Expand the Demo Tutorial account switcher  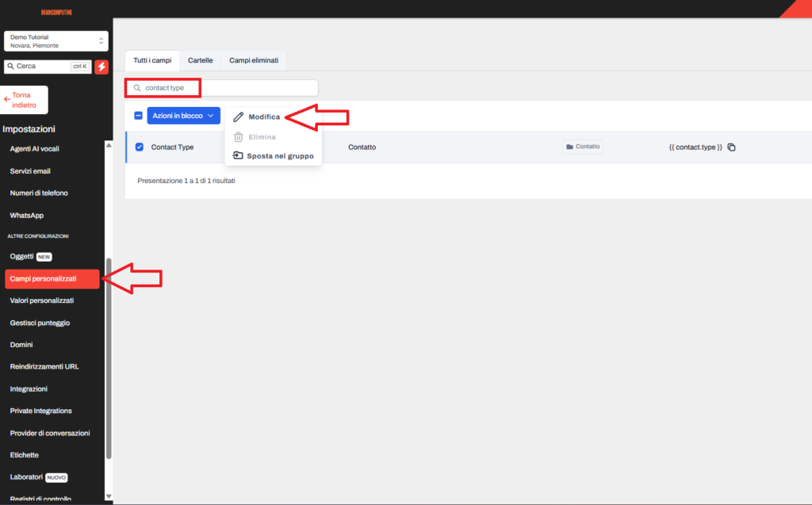[x=56, y=41]
